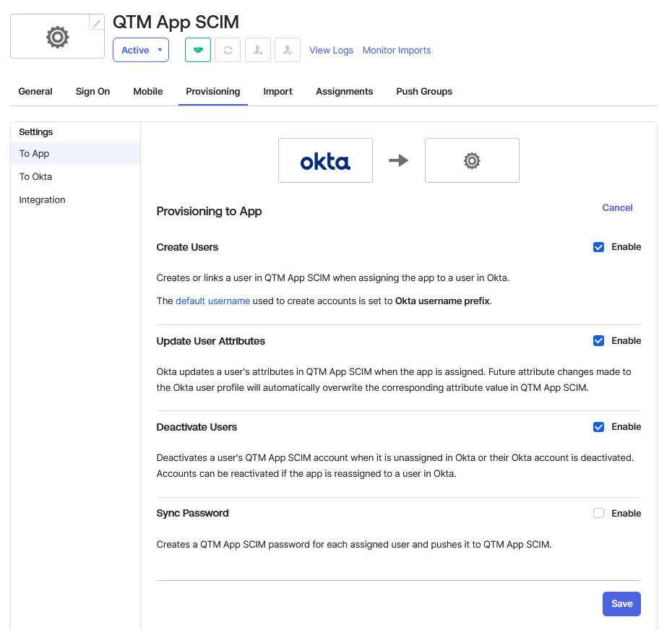Select the refresh application data icon
672x630 pixels.
(x=228, y=49)
